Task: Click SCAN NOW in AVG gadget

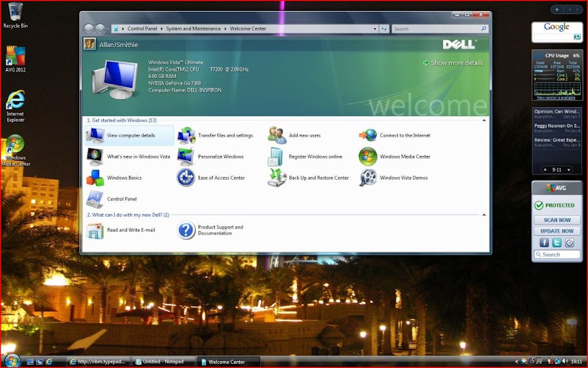Action: (557, 220)
